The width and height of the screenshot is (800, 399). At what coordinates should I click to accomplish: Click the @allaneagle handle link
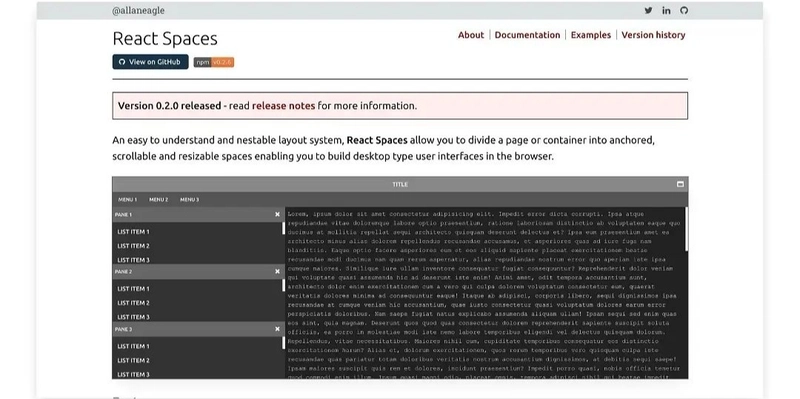coord(138,11)
